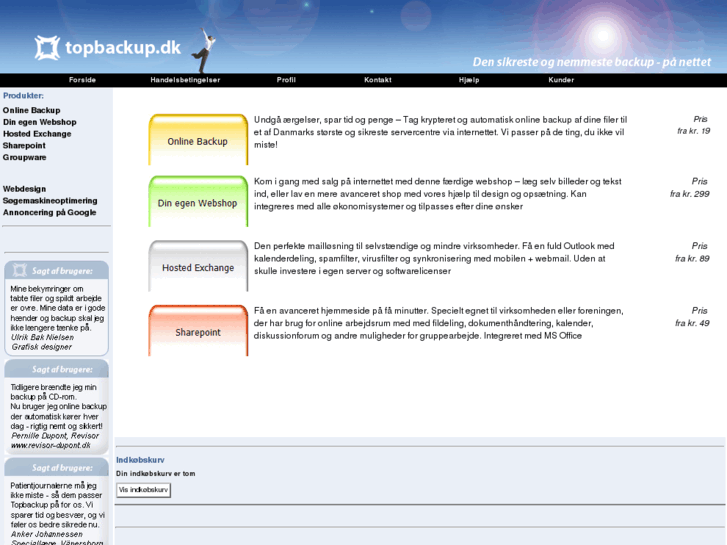Image resolution: width=727 pixels, height=545 pixels.
Task: Click the Pernille Dupont, Revisor name
Action: [55, 436]
